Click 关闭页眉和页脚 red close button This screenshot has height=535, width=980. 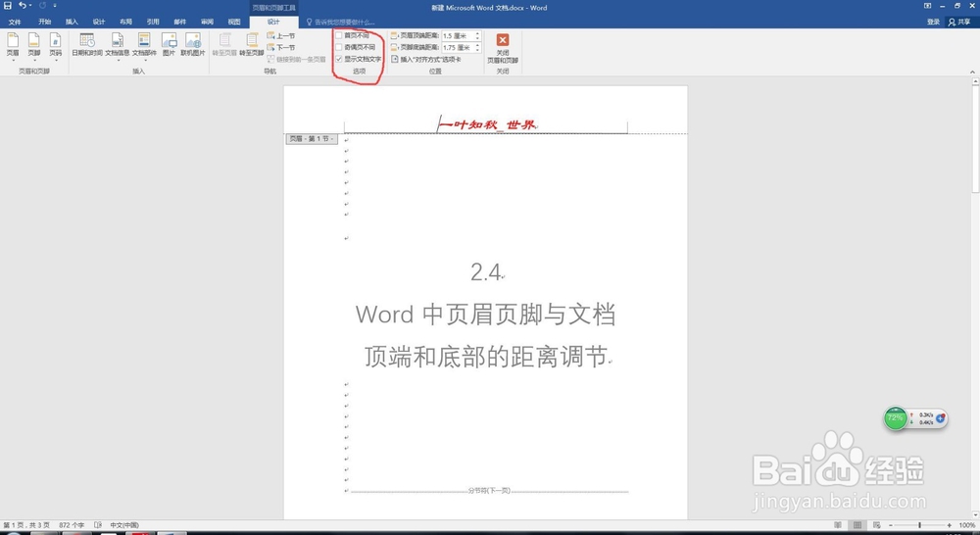tap(503, 47)
